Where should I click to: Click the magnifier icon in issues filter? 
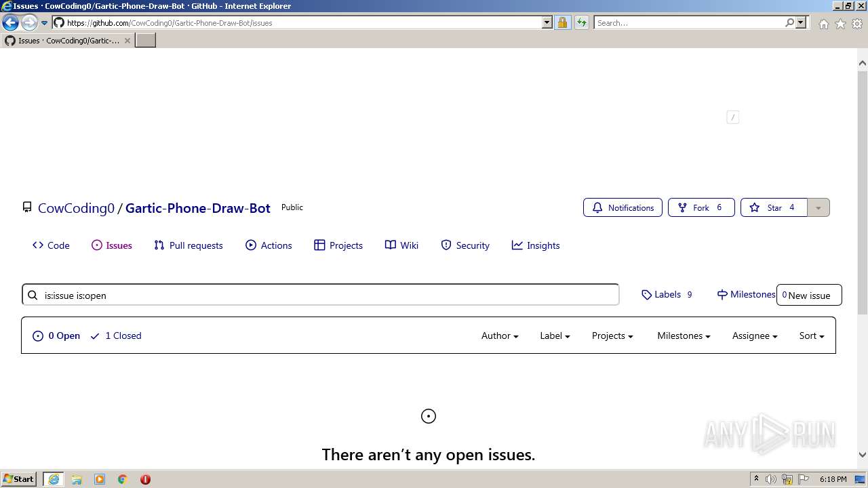click(x=33, y=296)
